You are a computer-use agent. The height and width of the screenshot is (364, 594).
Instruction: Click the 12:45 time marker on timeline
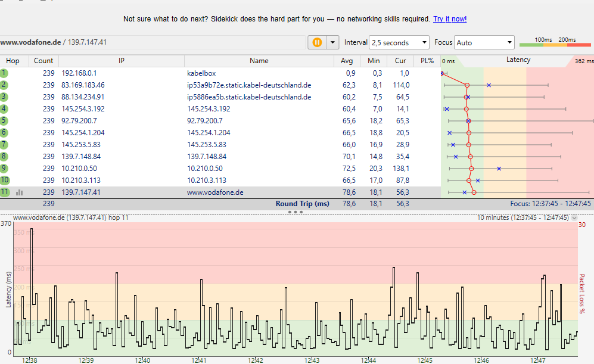pos(425,360)
